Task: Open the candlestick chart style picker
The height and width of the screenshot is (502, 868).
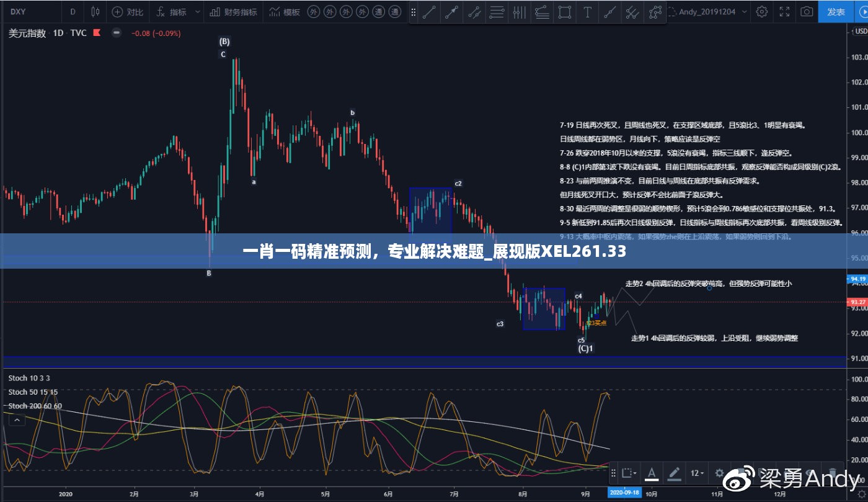Action: (95, 12)
